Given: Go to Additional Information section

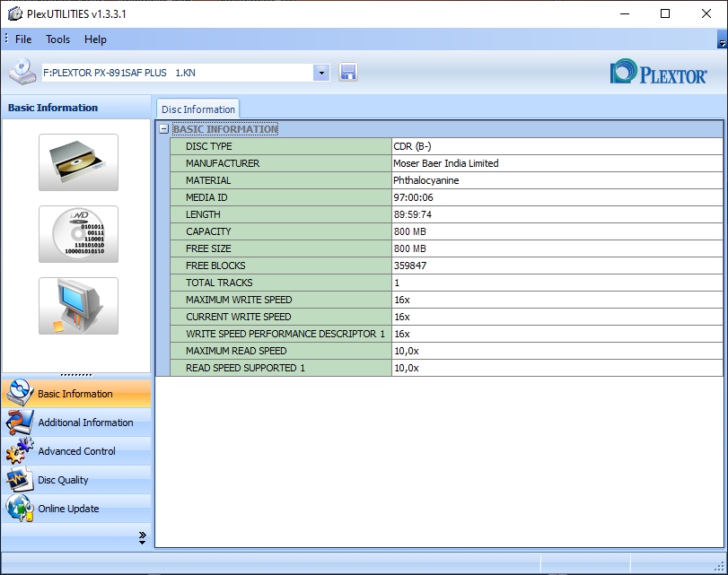Looking at the screenshot, I should [x=85, y=423].
